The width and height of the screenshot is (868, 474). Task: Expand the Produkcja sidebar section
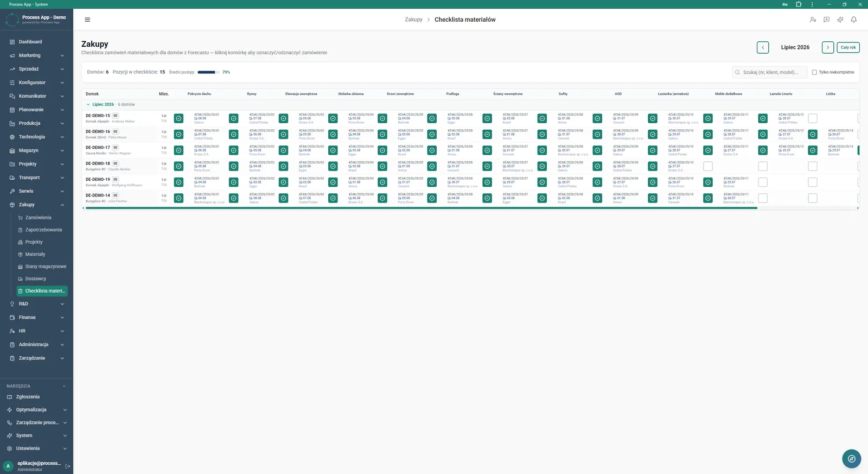(62, 123)
